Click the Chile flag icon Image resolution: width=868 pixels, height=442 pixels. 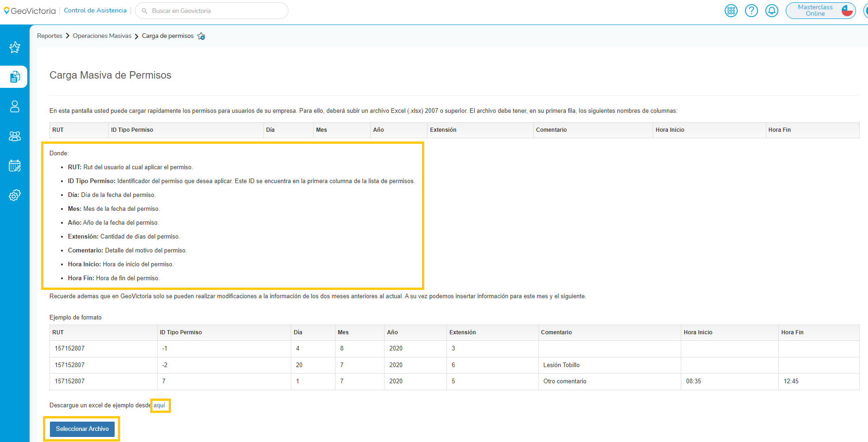pyautogui.click(x=847, y=11)
